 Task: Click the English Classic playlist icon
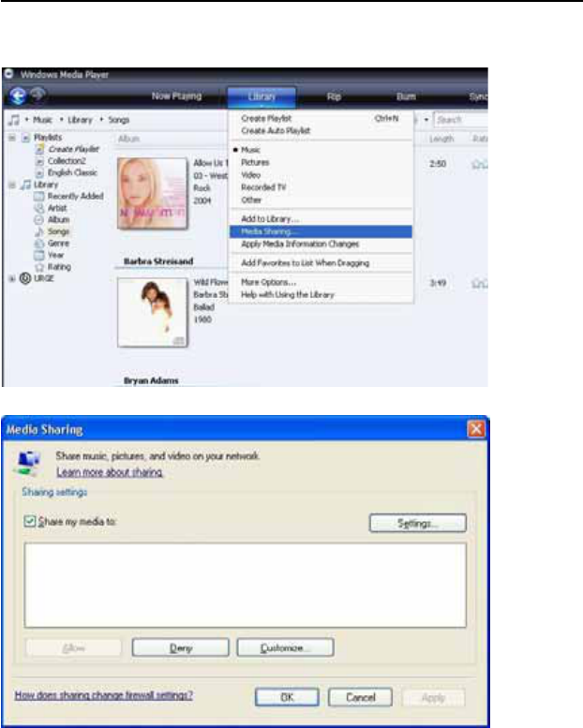(40, 172)
